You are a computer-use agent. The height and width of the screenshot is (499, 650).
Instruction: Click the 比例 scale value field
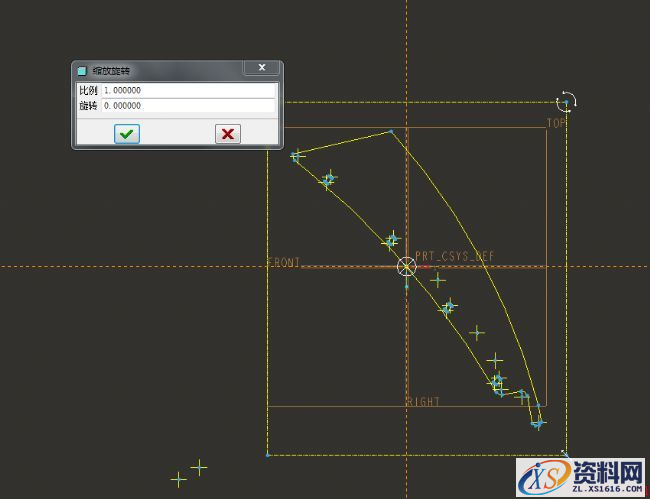point(187,91)
